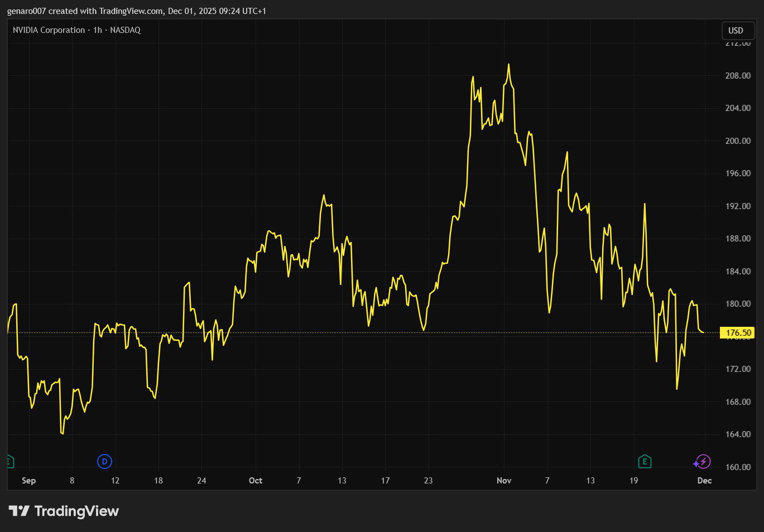Click the 208.00 price level on axis
The height and width of the screenshot is (532, 764).
pos(738,76)
